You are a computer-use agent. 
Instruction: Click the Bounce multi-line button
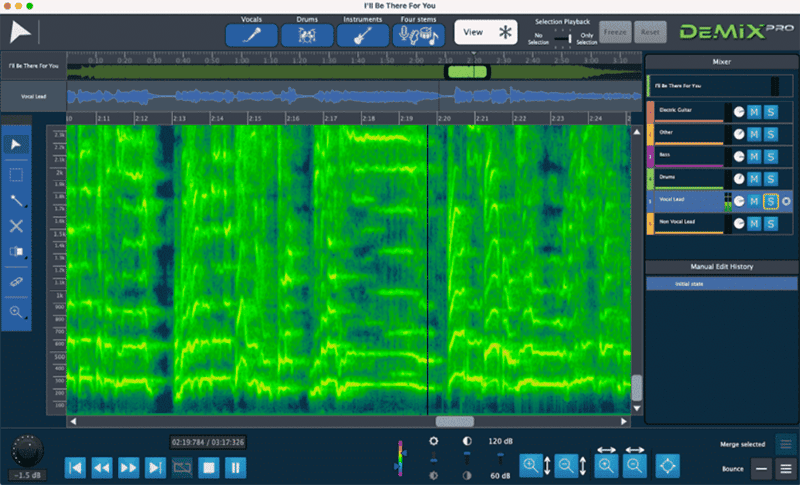(786, 469)
